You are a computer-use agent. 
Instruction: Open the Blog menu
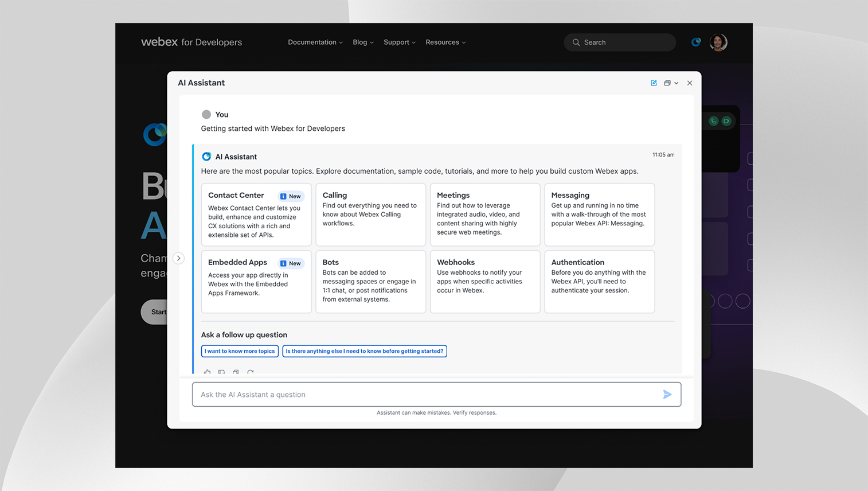coord(363,42)
